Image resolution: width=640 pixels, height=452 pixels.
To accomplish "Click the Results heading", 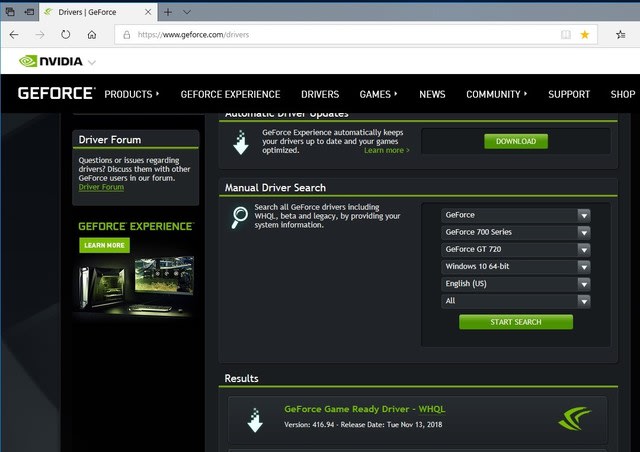I will click(241, 379).
